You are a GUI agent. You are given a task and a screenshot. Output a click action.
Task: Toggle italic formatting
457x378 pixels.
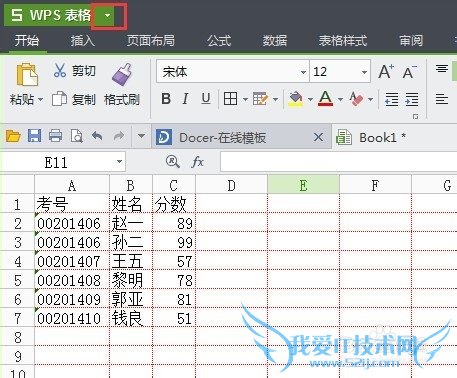tap(185, 99)
